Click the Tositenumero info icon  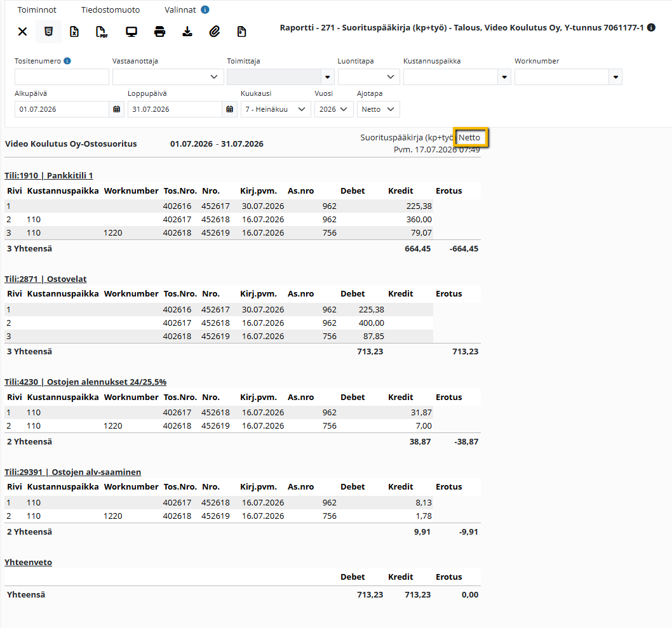point(67,61)
